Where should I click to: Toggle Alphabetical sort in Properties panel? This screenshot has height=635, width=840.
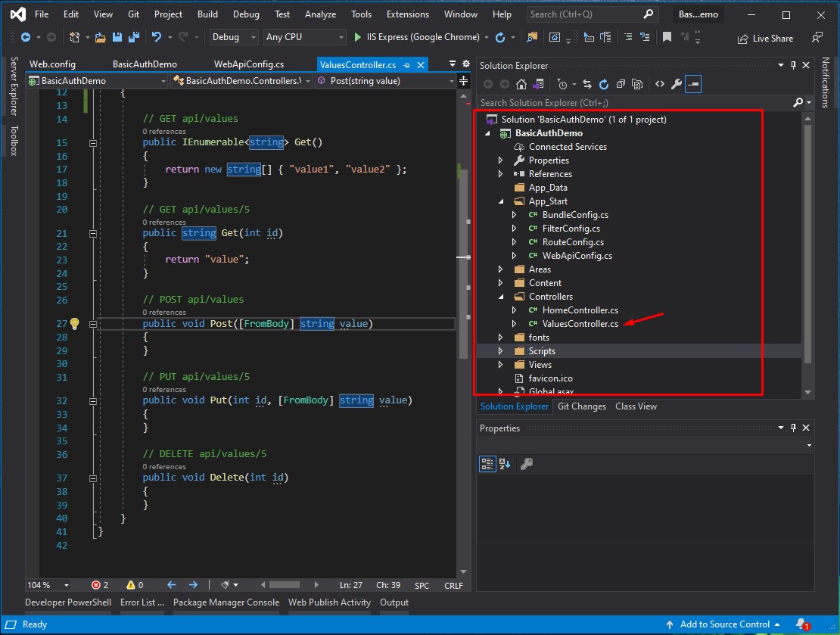coord(505,464)
